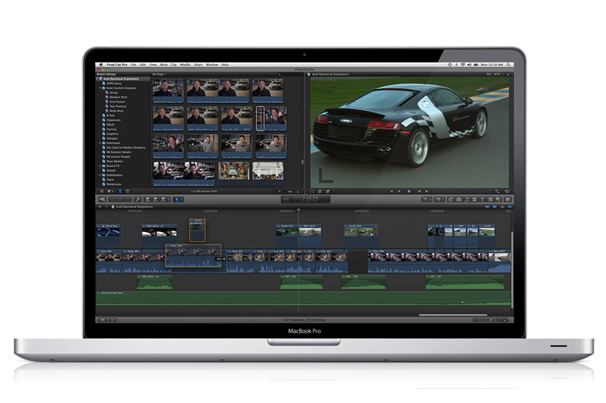Switch the browser to filmstrip view
Viewport: 606px width, 403px height.
point(120,191)
